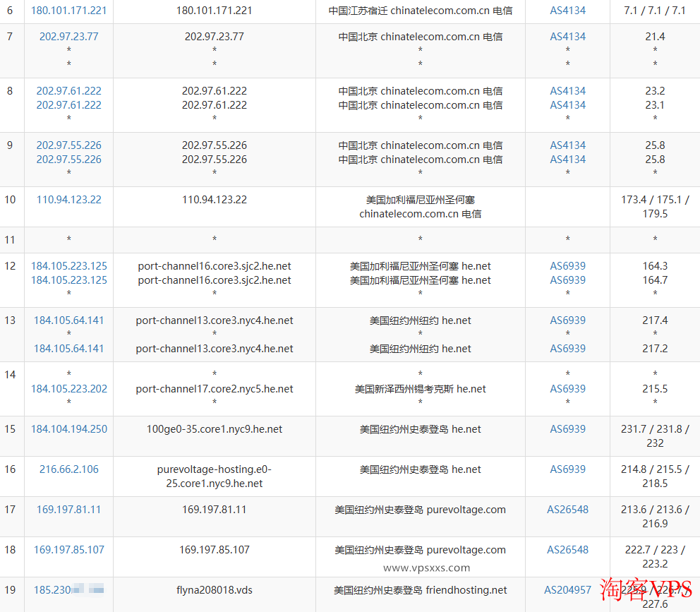Click hop 15 location 美国纽约州史泰登岛 he.net
Screen dimensions: 700x612
point(420,429)
